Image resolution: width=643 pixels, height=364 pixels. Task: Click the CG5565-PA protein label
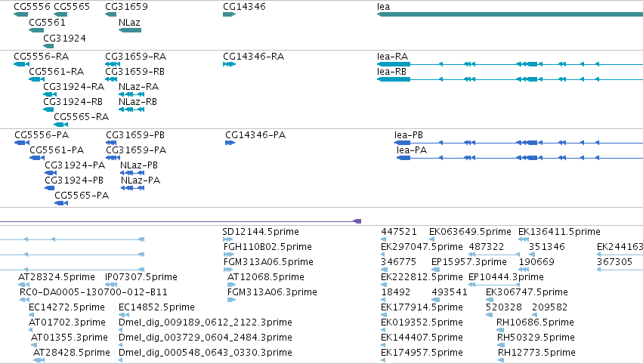click(x=82, y=196)
